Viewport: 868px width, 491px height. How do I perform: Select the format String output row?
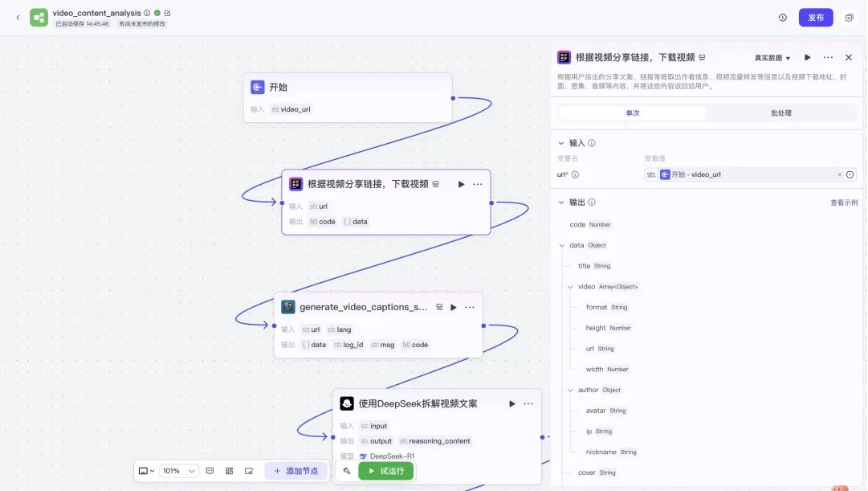click(607, 307)
